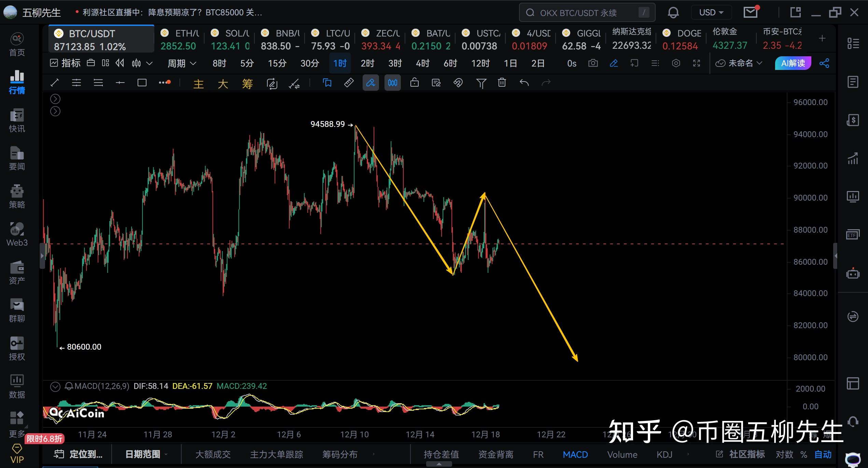Open the notification bell
This screenshot has width=868, height=468.
coord(673,13)
